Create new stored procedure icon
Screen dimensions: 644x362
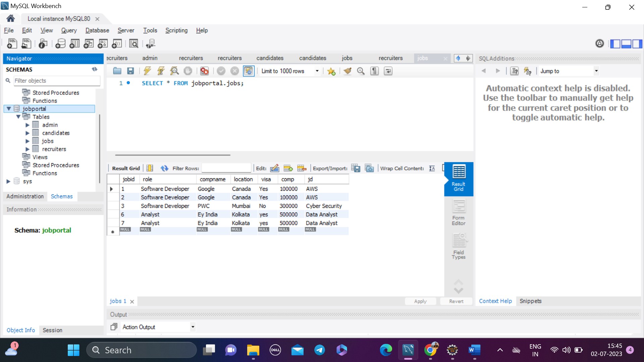(x=103, y=44)
